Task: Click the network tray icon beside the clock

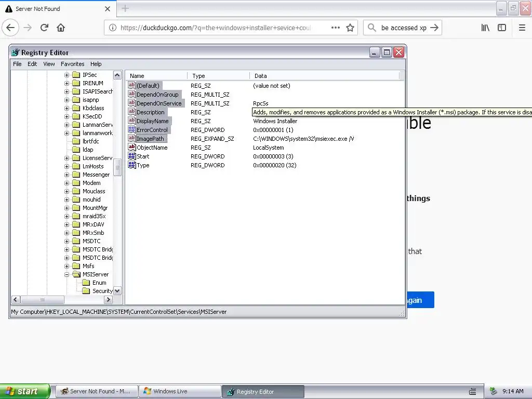Action: coord(494,391)
